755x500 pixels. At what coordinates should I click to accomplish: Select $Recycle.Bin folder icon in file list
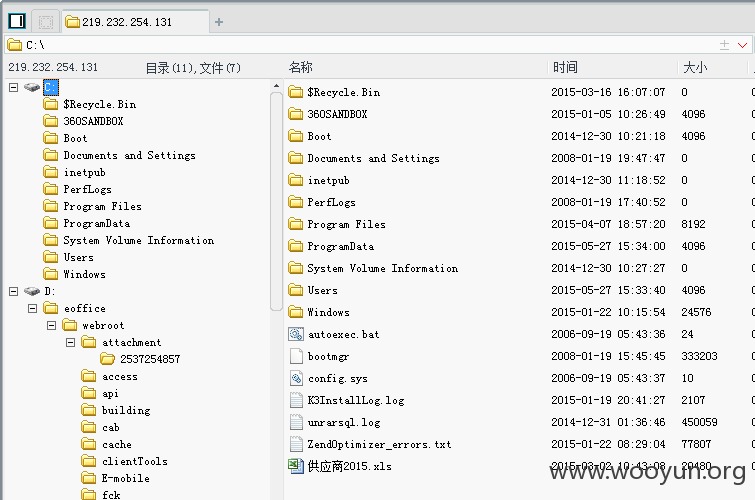296,92
